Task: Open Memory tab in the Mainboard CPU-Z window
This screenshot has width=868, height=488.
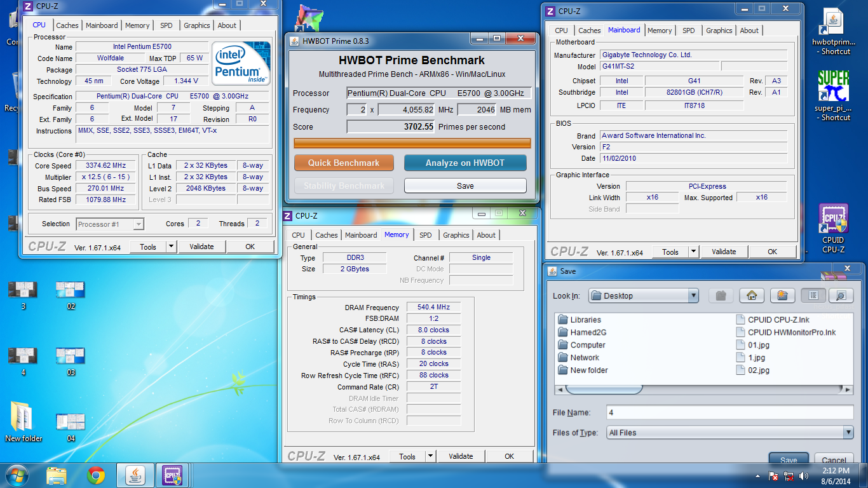Action: [x=660, y=30]
